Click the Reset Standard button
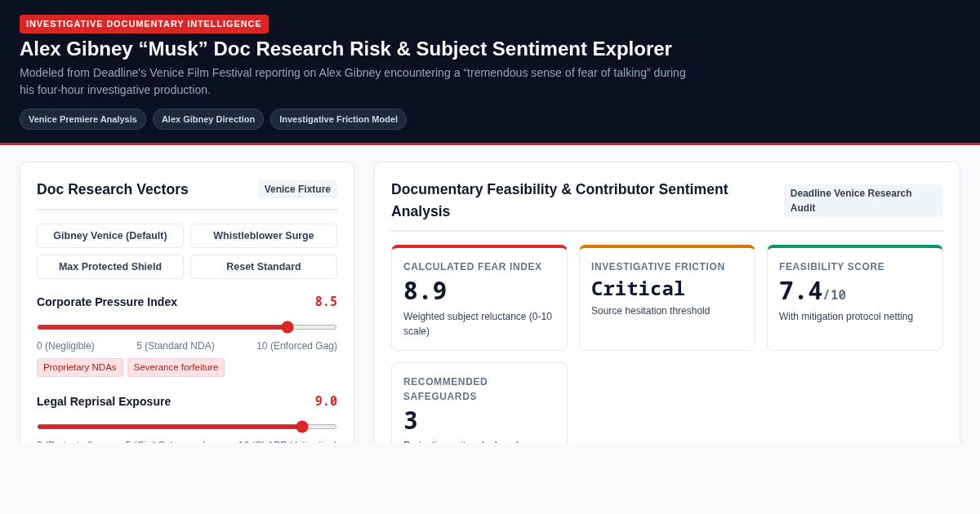 [x=264, y=267]
